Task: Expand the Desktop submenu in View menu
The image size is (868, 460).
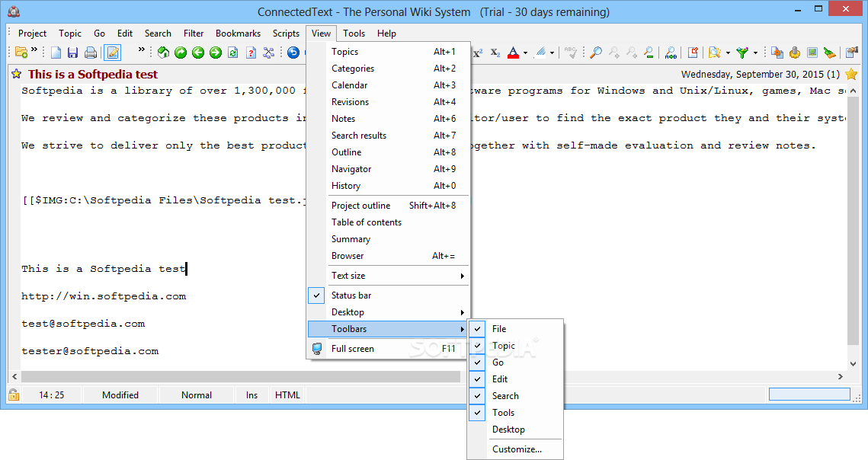Action: [388, 312]
